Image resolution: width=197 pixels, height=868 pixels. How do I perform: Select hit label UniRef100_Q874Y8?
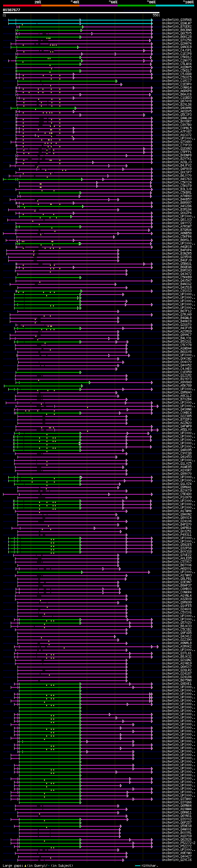tap(176, 101)
